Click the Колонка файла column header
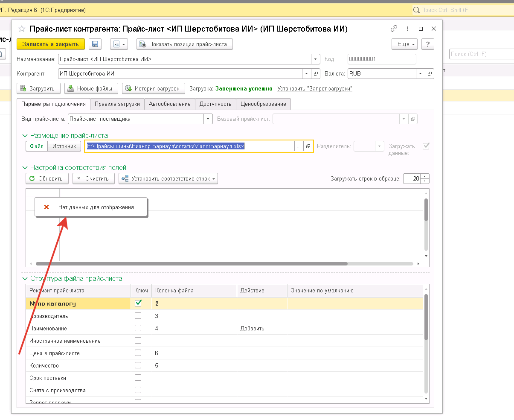Viewport: 514px width, 420px height. coord(194,291)
